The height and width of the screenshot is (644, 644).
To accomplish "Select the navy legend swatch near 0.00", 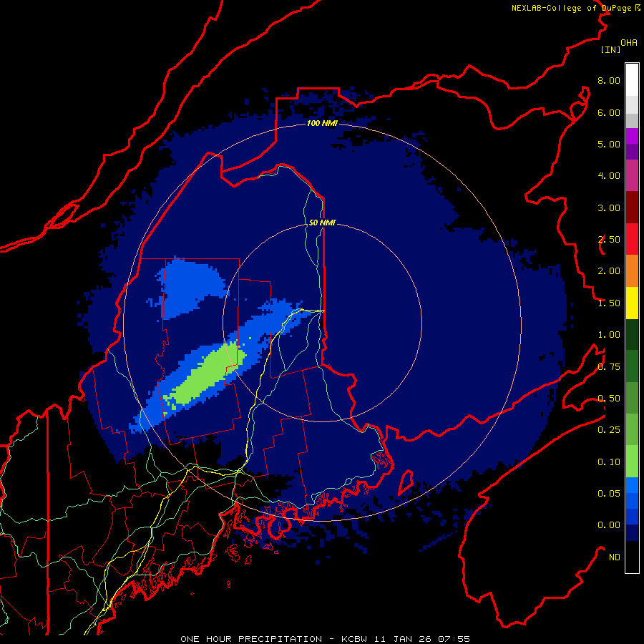I will click(x=632, y=532).
